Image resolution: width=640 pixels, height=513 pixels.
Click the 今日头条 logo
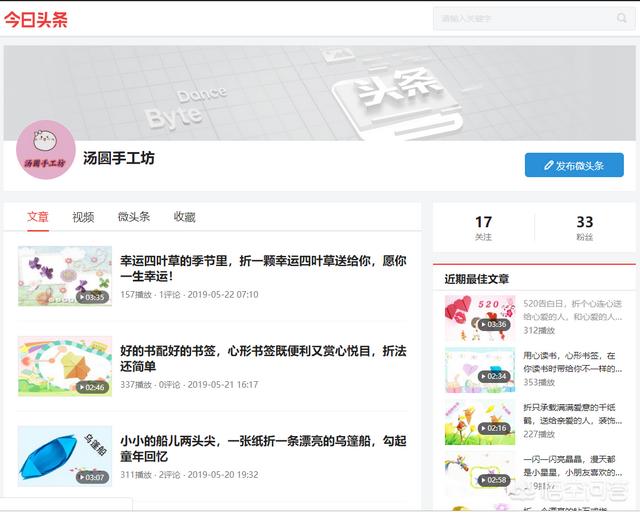pyautogui.click(x=36, y=19)
